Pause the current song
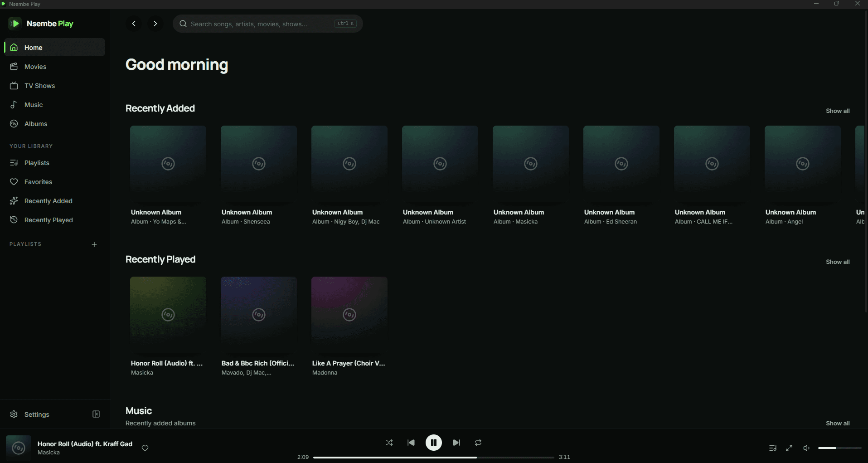 point(434,443)
